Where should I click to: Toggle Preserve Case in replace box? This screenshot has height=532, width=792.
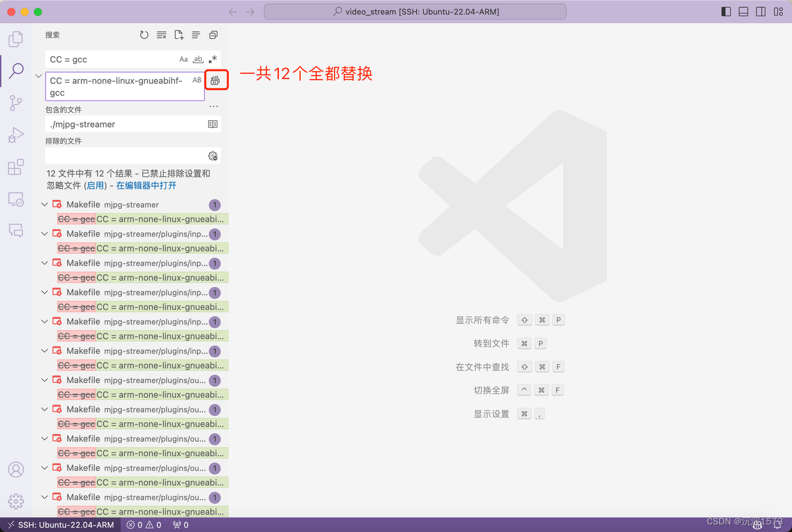coord(197,80)
